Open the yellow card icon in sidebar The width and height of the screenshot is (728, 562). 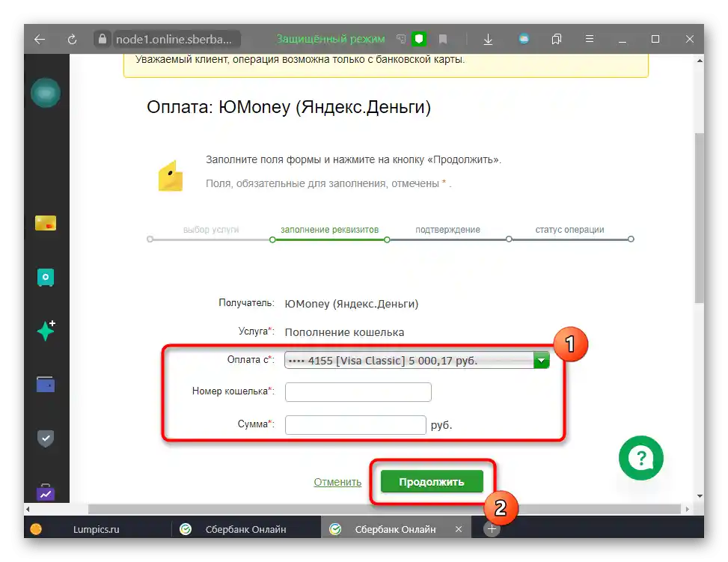[x=46, y=223]
